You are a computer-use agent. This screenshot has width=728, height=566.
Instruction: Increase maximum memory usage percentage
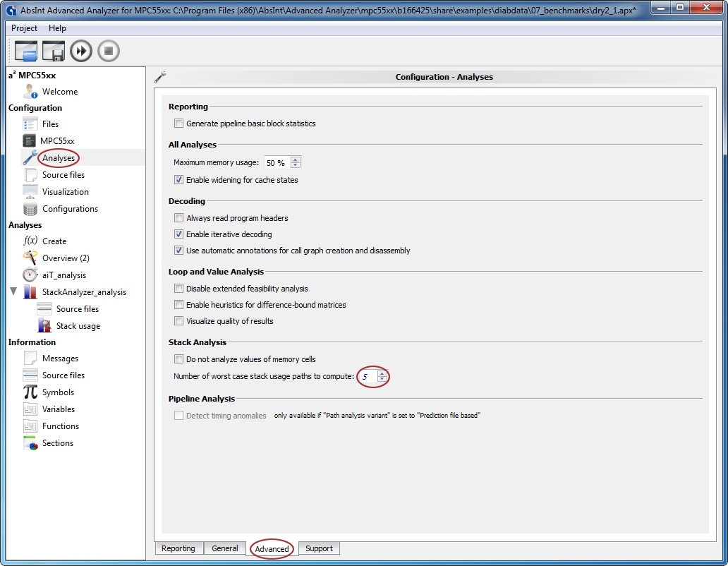(296, 159)
